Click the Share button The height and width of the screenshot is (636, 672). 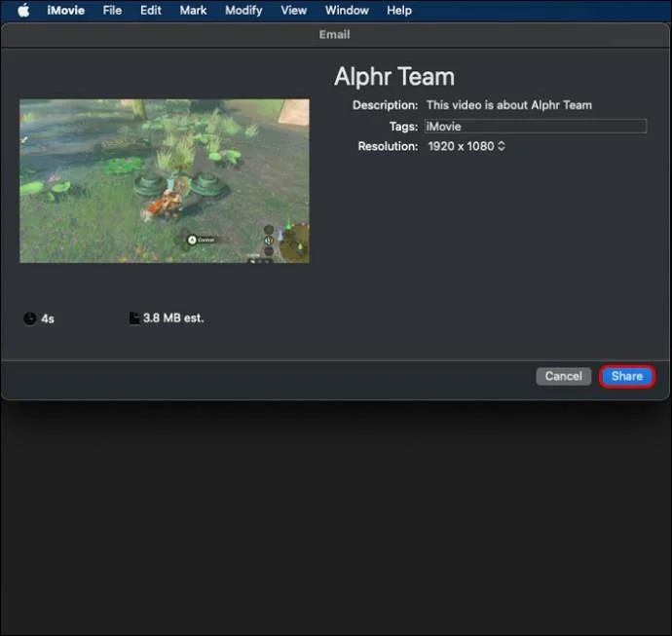627,376
